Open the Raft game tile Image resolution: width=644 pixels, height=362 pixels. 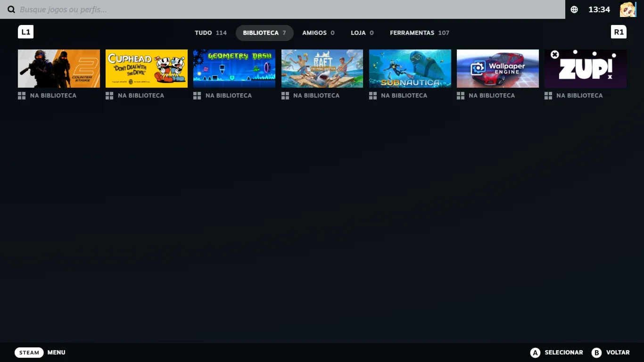click(x=322, y=68)
